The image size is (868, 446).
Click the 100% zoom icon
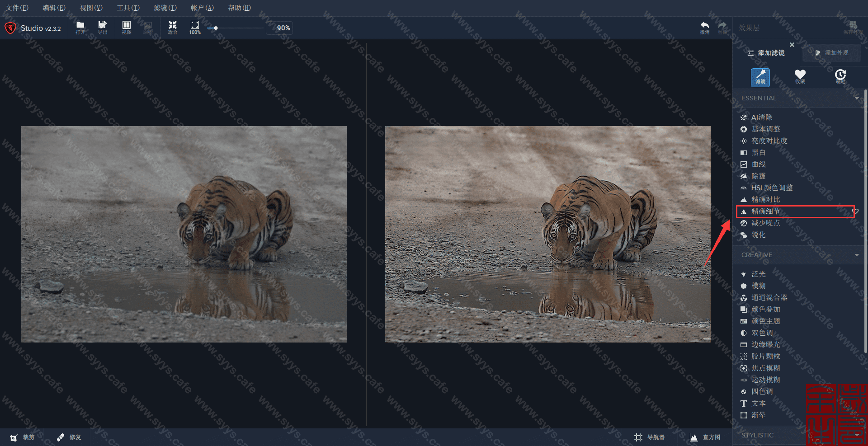point(195,27)
